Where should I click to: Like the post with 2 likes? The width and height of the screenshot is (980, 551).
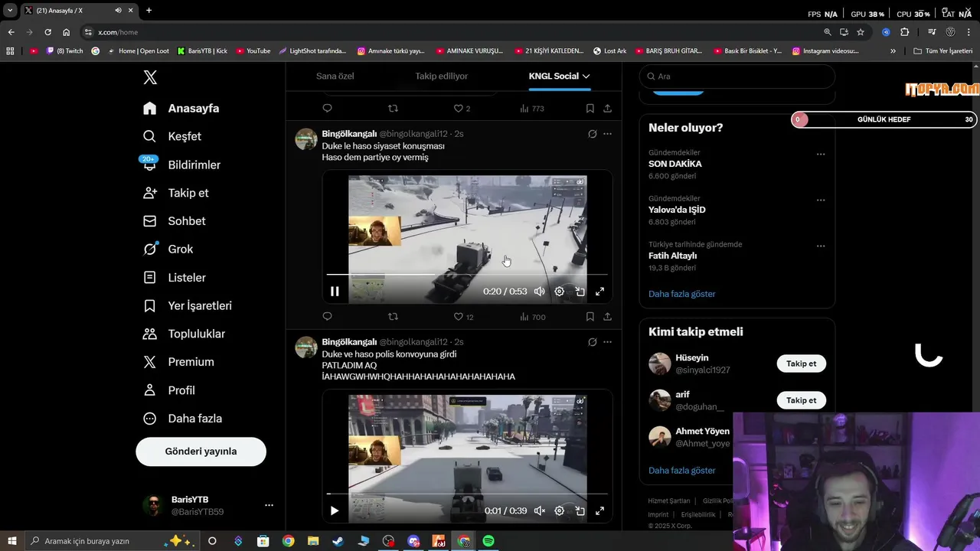click(462, 109)
